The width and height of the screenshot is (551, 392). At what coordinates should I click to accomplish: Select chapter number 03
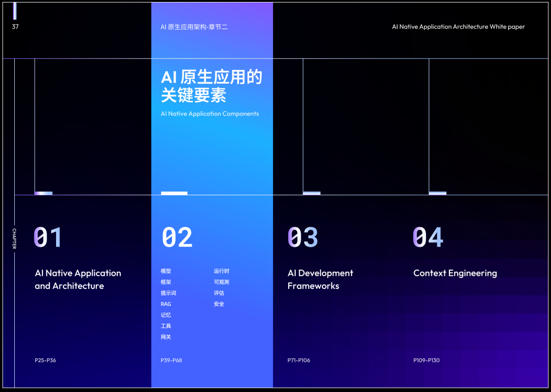[x=303, y=237]
